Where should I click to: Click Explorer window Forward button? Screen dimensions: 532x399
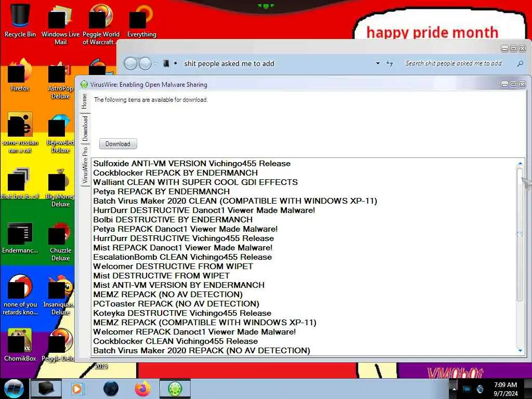pos(145,63)
